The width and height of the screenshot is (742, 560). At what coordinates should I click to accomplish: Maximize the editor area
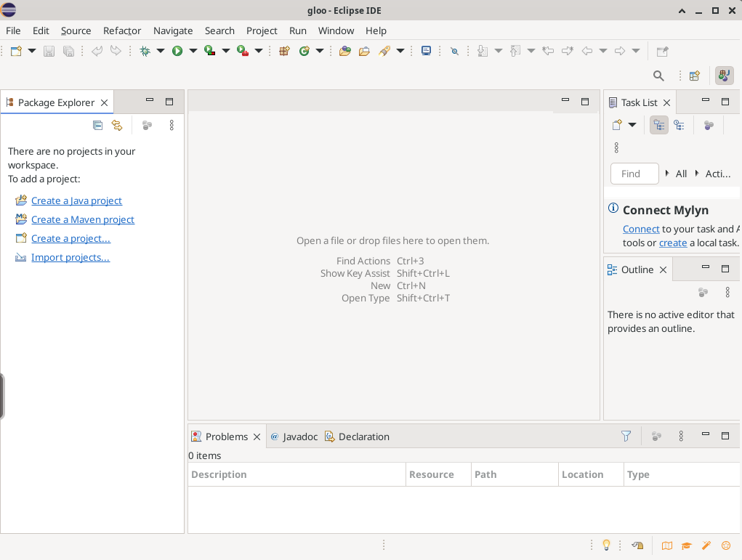click(x=585, y=102)
